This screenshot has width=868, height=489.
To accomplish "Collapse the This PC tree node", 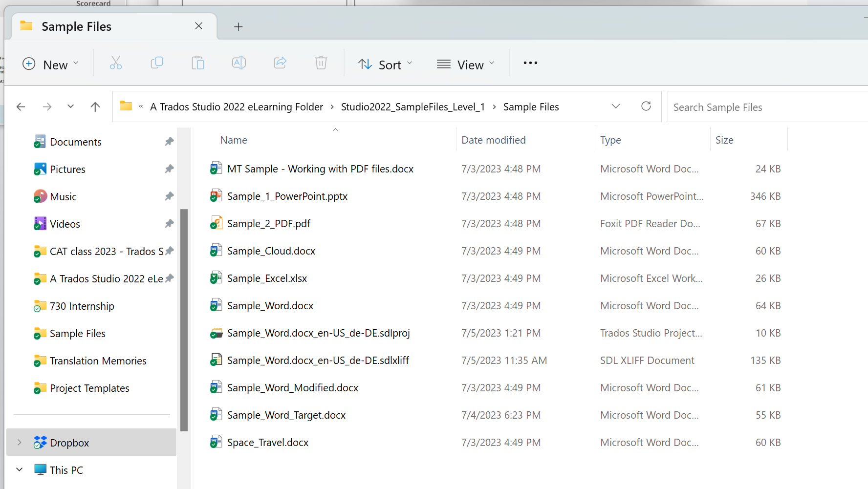I will point(20,470).
